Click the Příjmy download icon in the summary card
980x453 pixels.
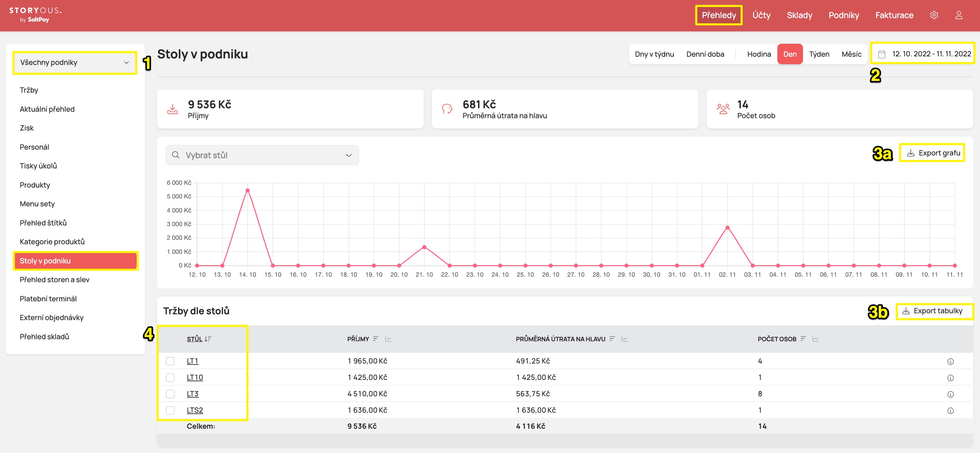coord(172,109)
